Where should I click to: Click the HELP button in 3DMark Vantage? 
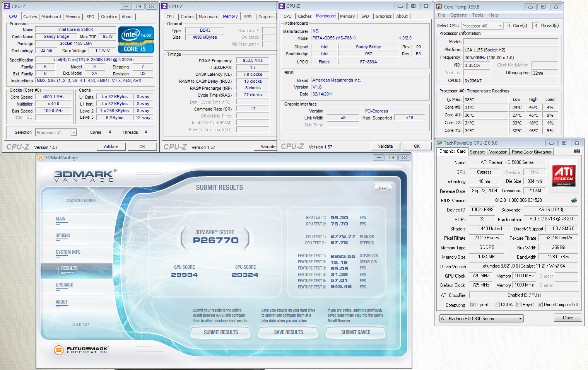tap(383, 187)
